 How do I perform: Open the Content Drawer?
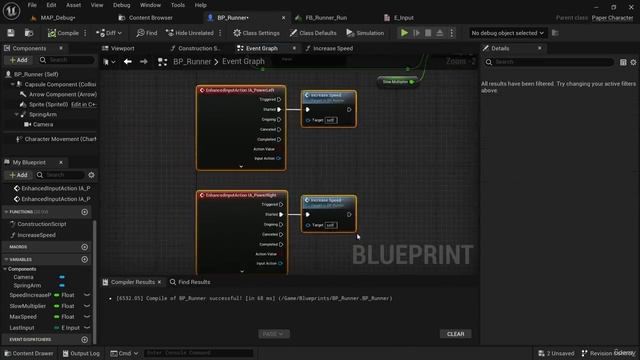pos(29,353)
